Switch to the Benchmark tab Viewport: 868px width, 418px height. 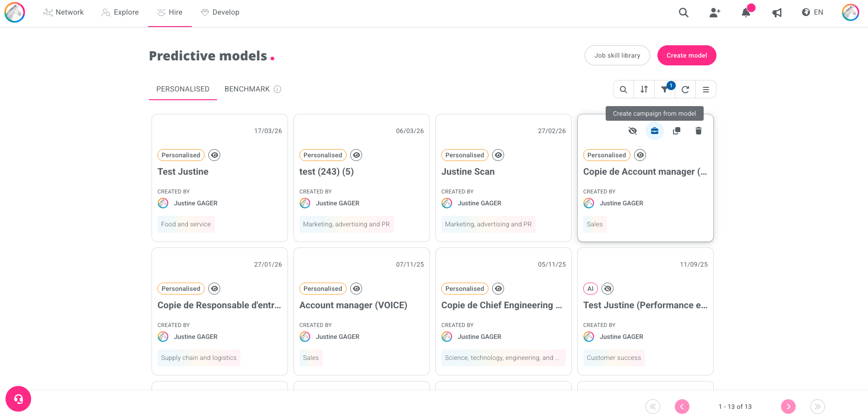(x=247, y=89)
